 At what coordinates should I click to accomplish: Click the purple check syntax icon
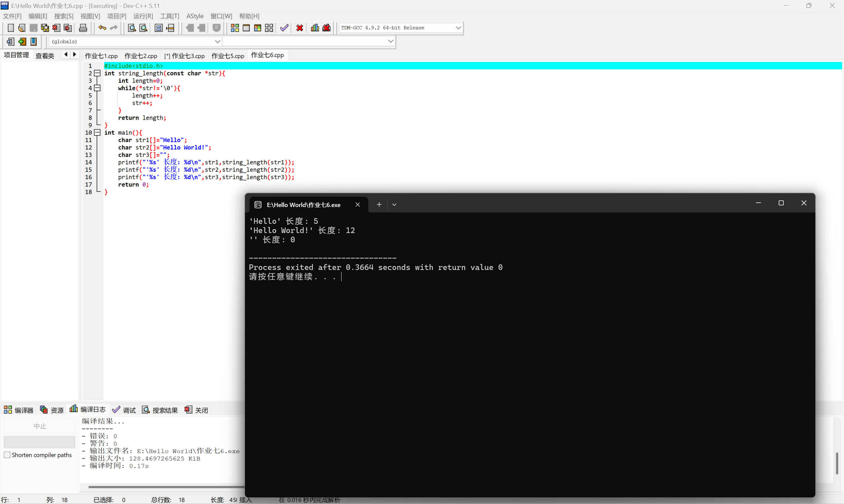[284, 28]
